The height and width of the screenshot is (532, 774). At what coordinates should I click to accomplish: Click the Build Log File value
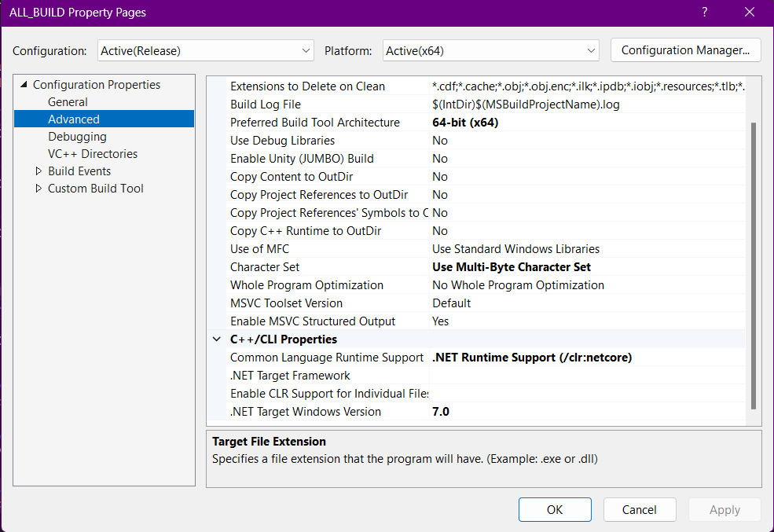click(x=526, y=105)
